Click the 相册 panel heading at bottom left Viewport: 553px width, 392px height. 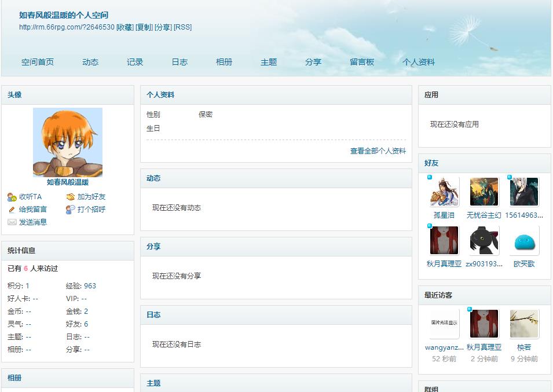coord(14,378)
